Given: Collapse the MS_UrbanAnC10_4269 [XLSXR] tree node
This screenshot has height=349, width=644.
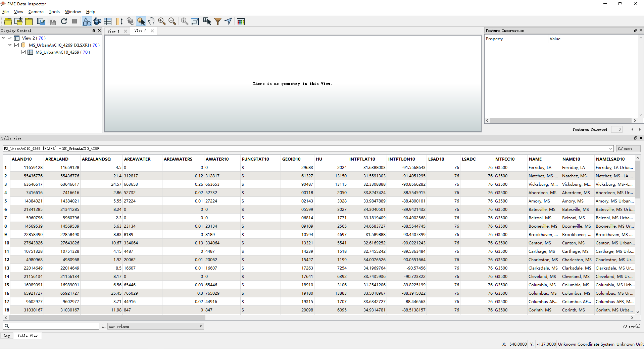Looking at the screenshot, I should pos(10,45).
